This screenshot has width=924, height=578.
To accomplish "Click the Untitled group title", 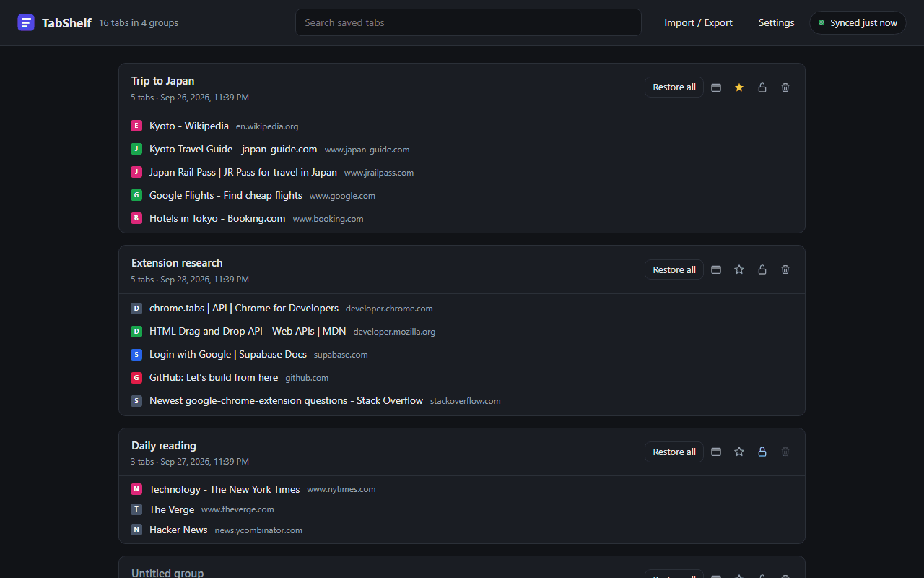I will coord(167,573).
